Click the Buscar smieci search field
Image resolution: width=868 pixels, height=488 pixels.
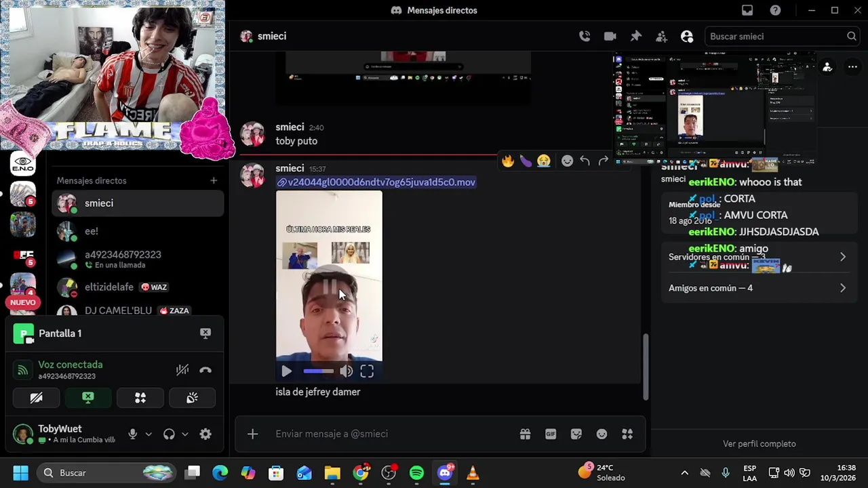[783, 37]
